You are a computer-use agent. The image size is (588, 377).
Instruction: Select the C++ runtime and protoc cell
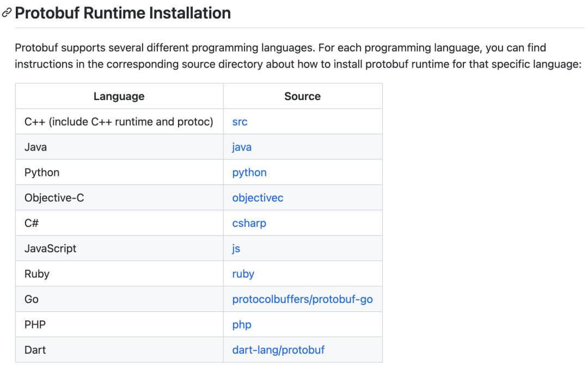(119, 122)
